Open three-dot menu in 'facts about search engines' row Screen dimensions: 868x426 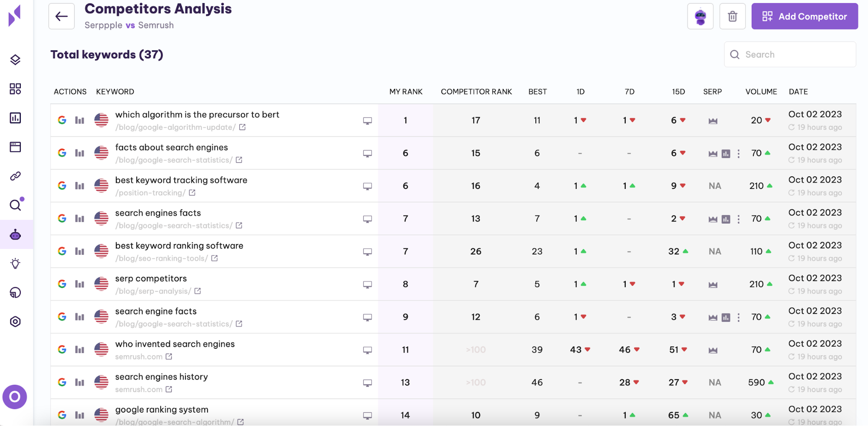pyautogui.click(x=738, y=154)
